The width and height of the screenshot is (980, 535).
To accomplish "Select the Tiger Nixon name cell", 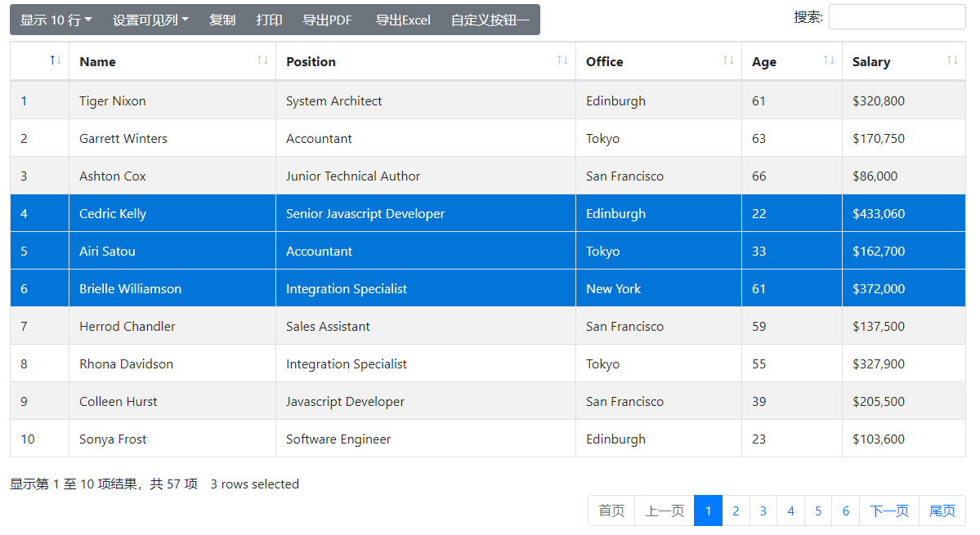I will coord(172,100).
